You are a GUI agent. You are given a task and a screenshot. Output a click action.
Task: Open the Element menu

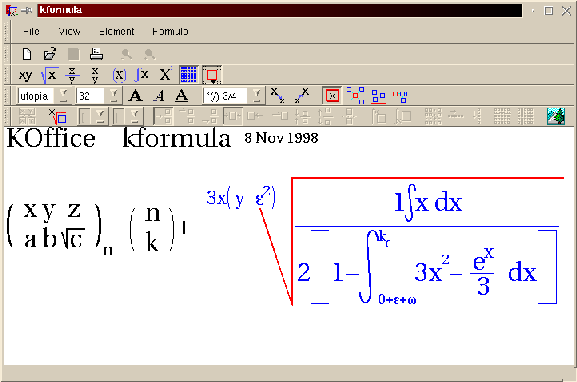point(116,32)
